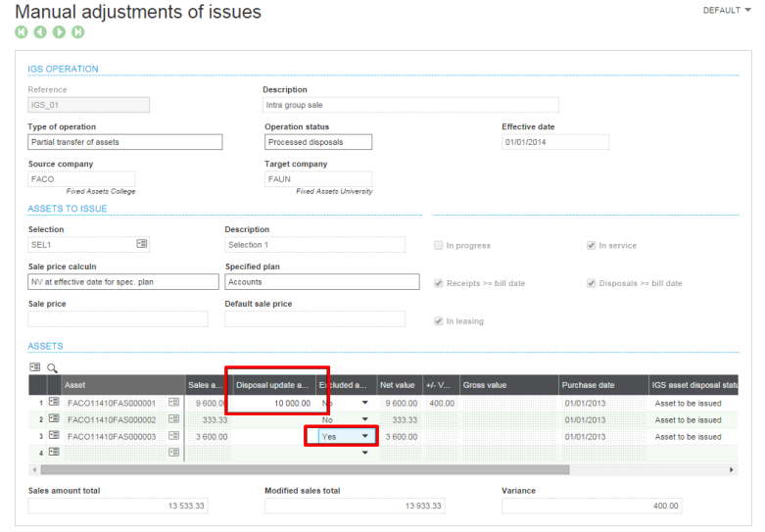Click row 3 net value 3 600.00
Viewport: 765px width, 532px height.
(401, 436)
